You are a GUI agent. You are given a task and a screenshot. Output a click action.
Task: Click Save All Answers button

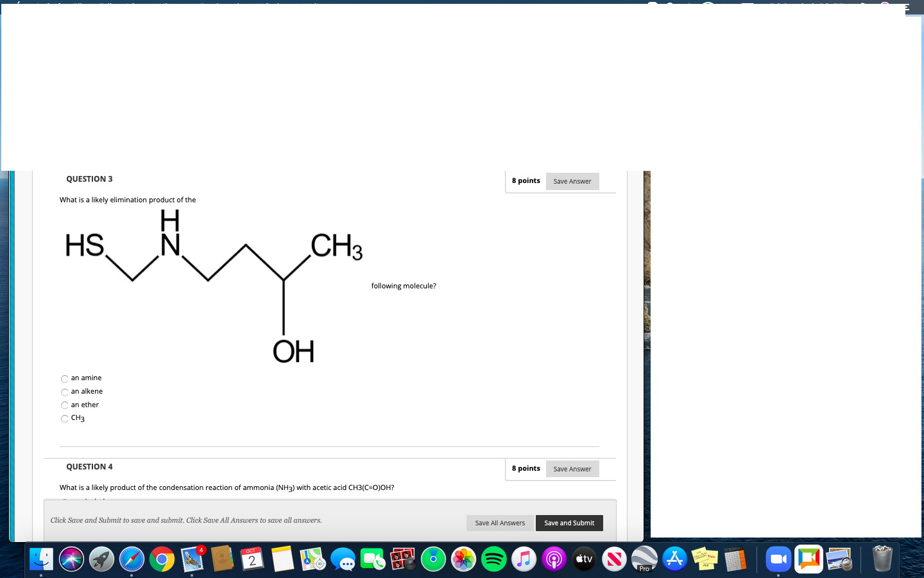(500, 523)
